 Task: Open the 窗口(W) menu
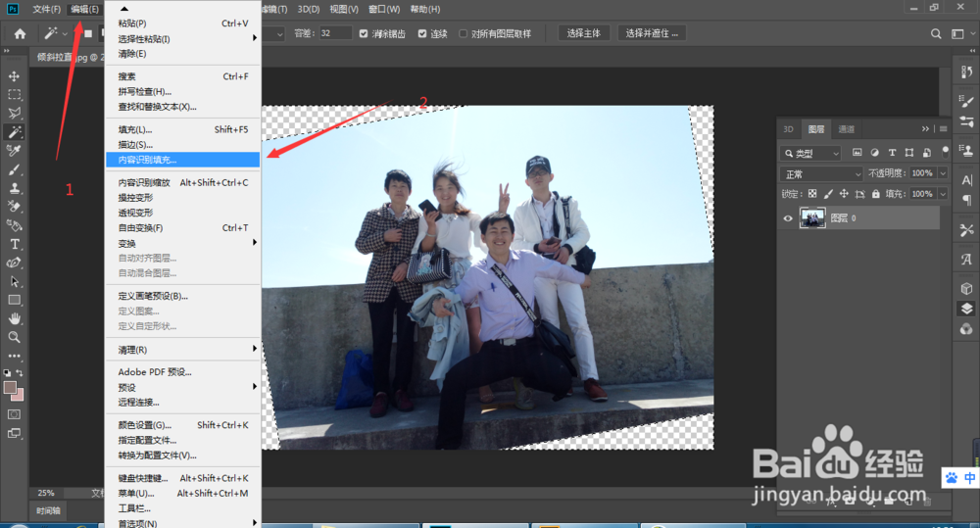384,9
